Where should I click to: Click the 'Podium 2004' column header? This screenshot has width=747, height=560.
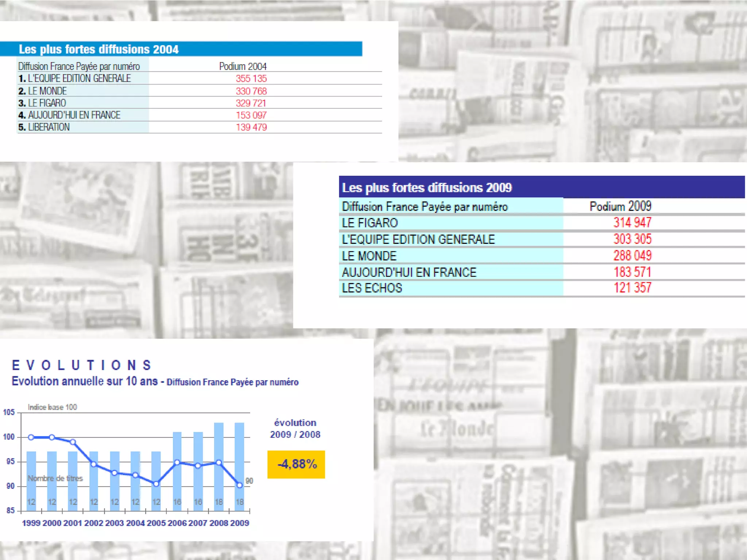click(x=243, y=66)
